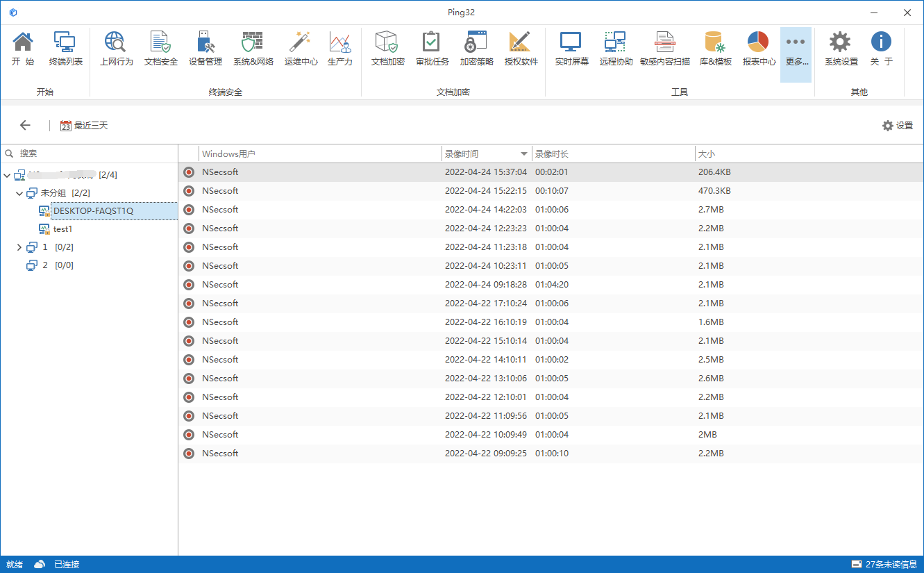
Task: Select the row dated 2022-04-22 12:10:01
Action: (x=551, y=397)
